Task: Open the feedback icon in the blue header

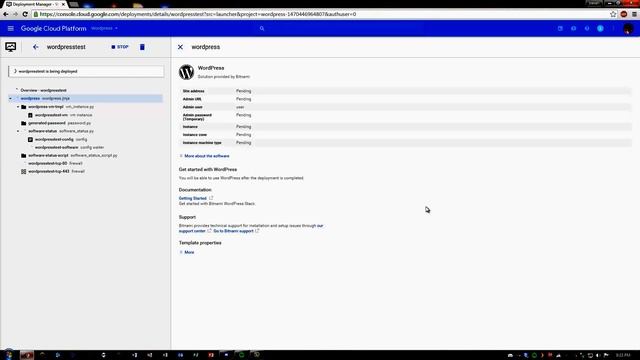Action: (573, 29)
